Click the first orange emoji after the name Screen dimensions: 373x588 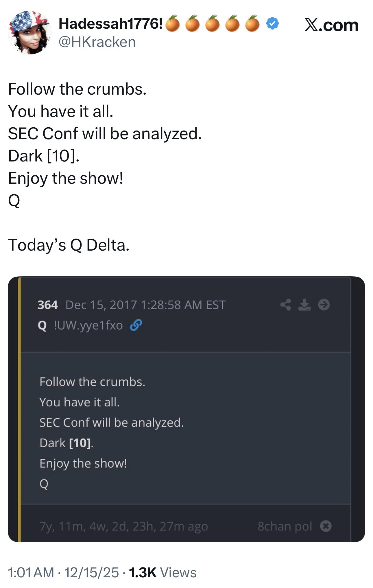click(173, 24)
